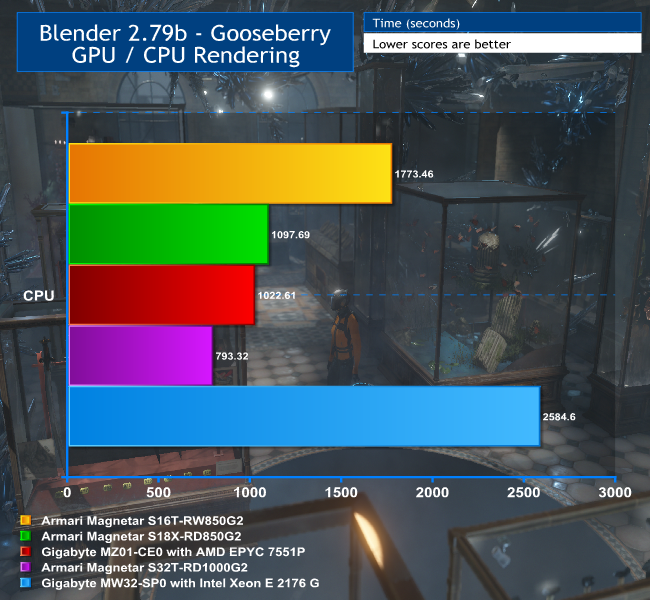The width and height of the screenshot is (650, 600).
Task: Click the orange legend swatch for S16T-RW850G2
Action: 26,520
